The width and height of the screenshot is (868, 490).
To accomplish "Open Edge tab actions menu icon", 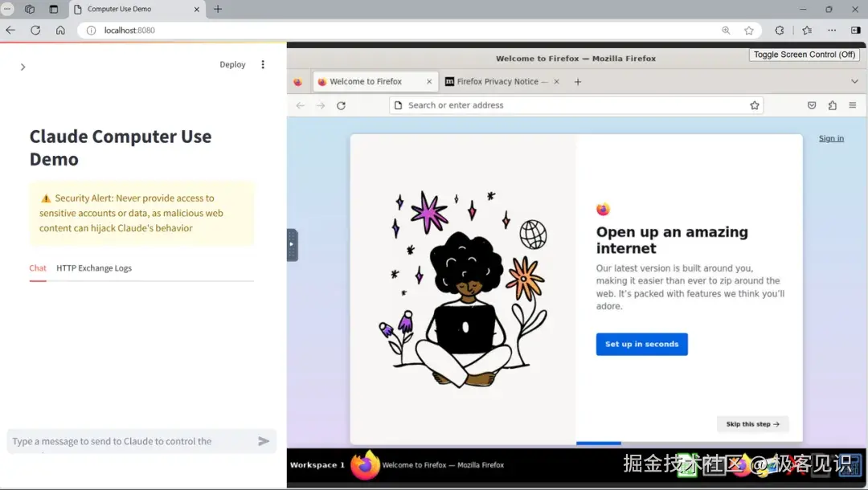I will pyautogui.click(x=54, y=9).
